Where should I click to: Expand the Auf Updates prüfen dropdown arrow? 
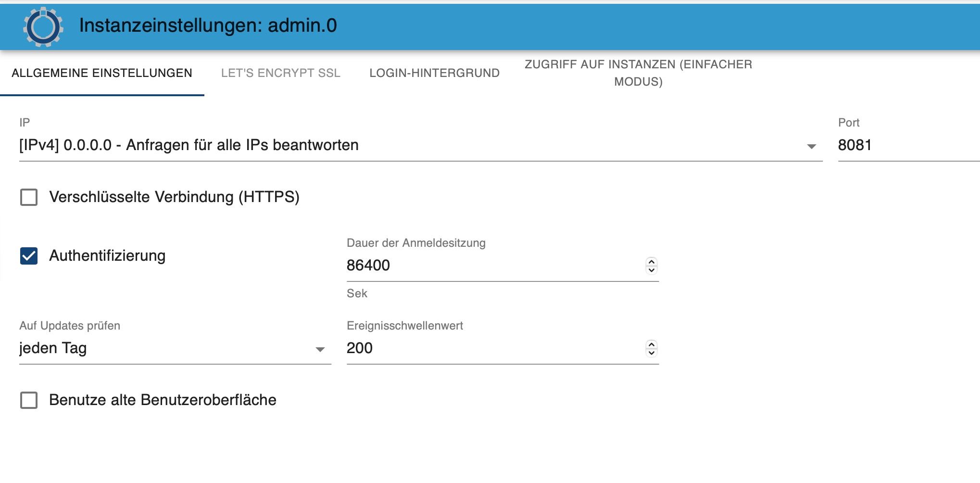pyautogui.click(x=320, y=349)
